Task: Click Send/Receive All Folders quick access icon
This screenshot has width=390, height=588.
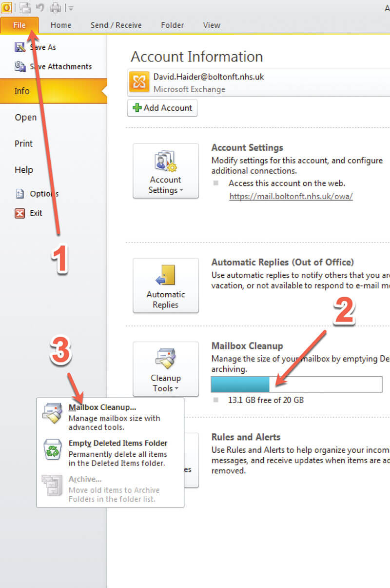Action: point(24,7)
